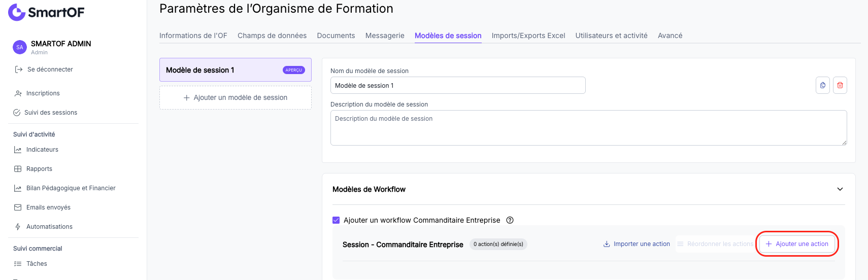Click the plus icon in Ajouter une action
This screenshot has width=868, height=280.
pyautogui.click(x=769, y=244)
